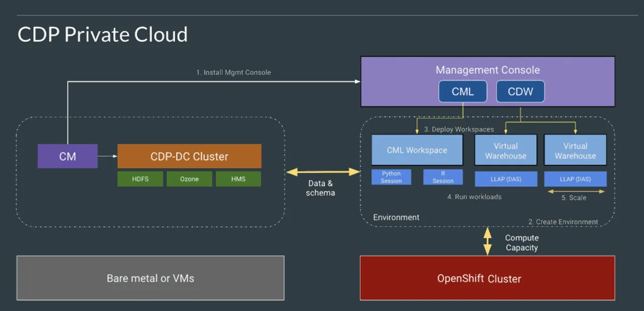Click the CML button in Management Console

point(463,91)
